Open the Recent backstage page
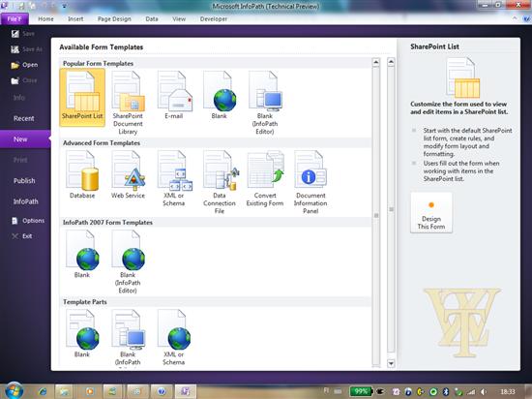Image resolution: width=532 pixels, height=399 pixels. click(x=24, y=118)
